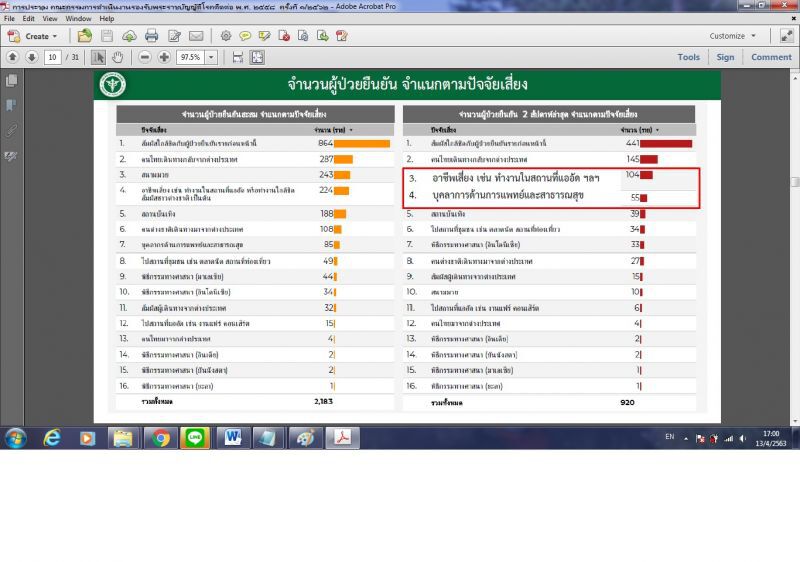Image resolution: width=800 pixels, height=562 pixels.
Task: Show page thumbnails panel
Action: pyautogui.click(x=11, y=81)
